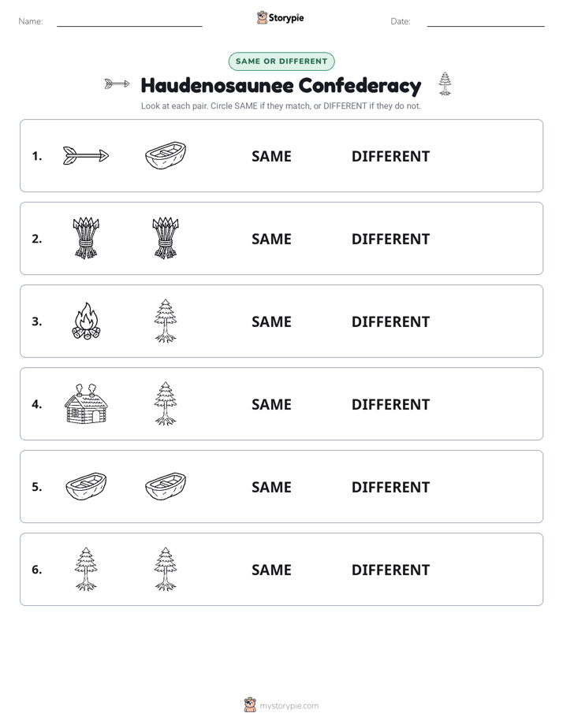The height and width of the screenshot is (728, 563).
Task: Click the campfire icon in row 3
Action: (86, 321)
